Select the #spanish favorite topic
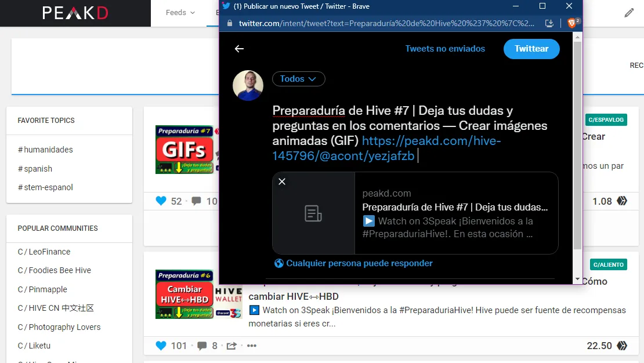 click(35, 169)
